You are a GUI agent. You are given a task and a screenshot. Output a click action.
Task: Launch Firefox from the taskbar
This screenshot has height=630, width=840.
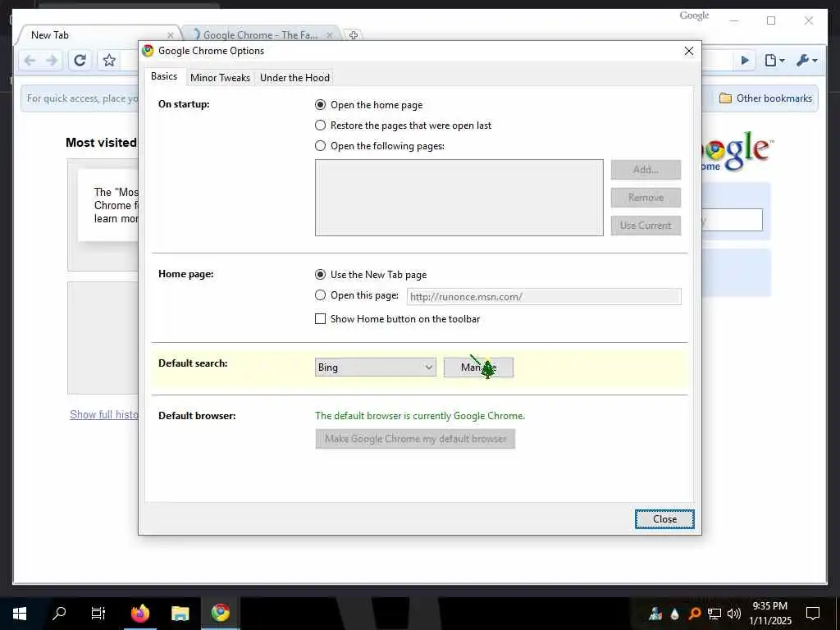click(x=140, y=614)
